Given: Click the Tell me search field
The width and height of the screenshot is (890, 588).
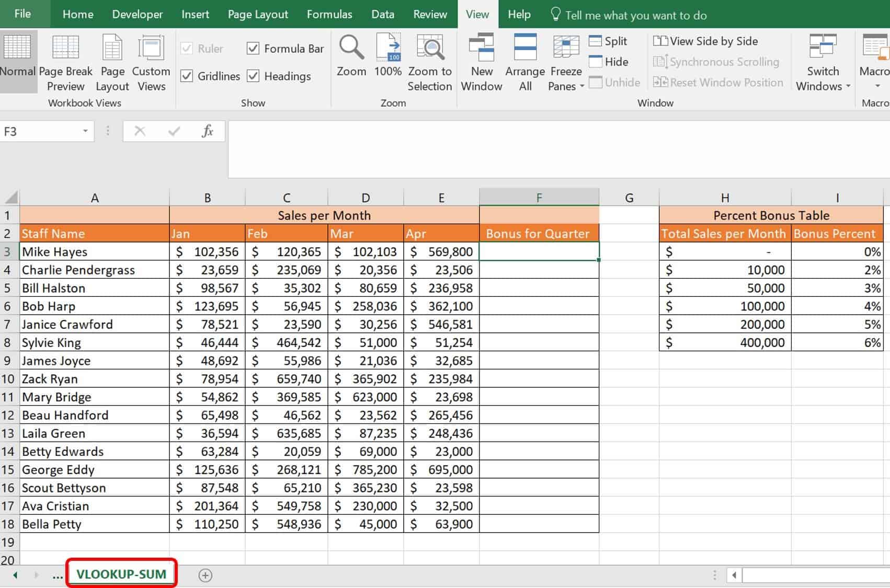Looking at the screenshot, I should click(x=635, y=15).
